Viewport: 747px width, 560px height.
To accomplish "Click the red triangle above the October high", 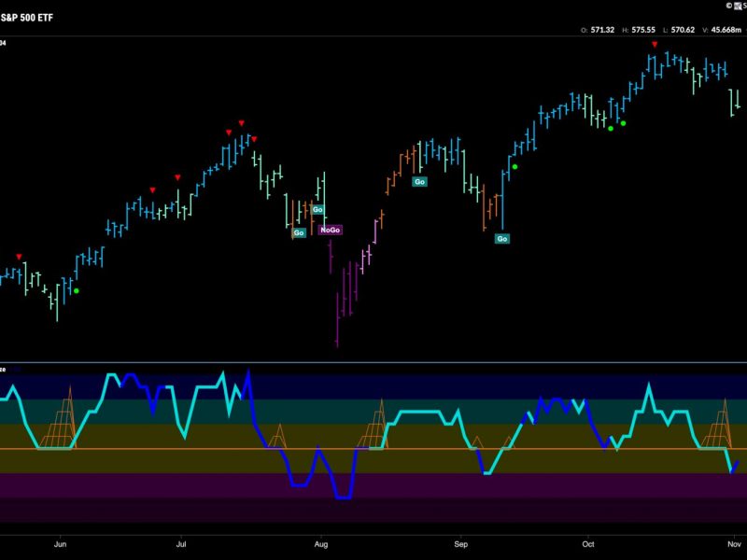I will [655, 44].
